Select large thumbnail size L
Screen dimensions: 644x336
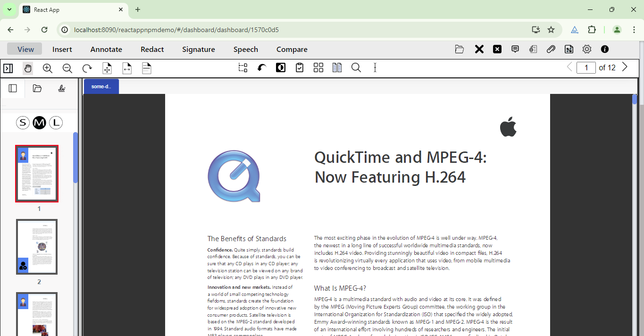56,123
